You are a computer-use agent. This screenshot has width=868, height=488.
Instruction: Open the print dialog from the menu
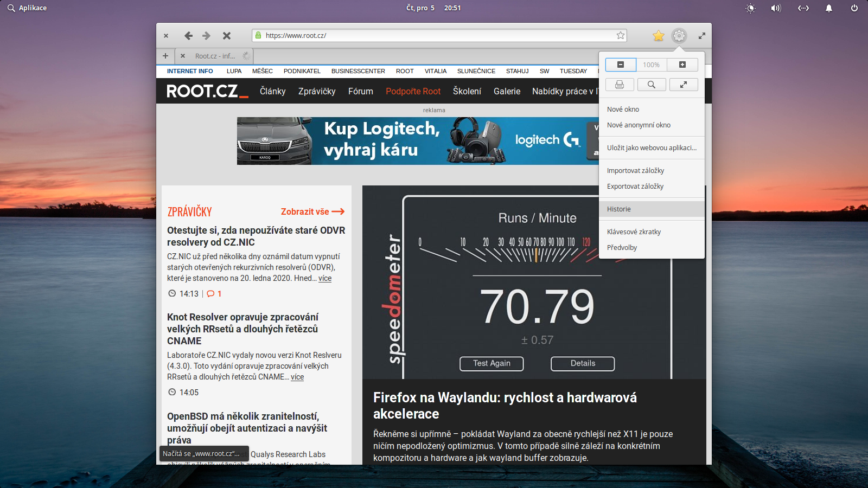pos(620,84)
